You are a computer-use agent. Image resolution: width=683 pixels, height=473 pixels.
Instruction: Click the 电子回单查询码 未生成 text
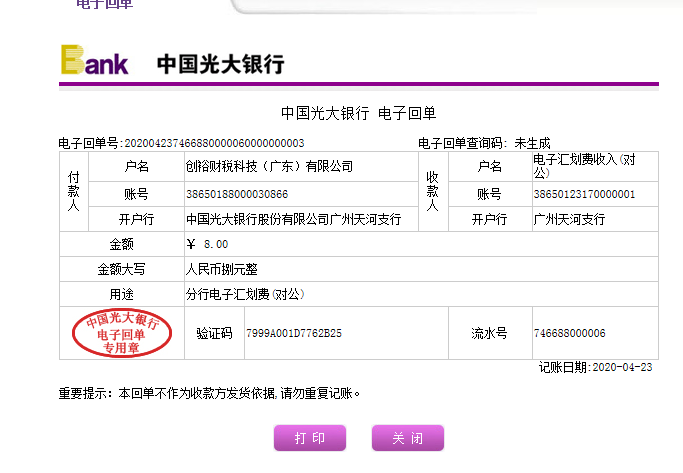coord(484,143)
